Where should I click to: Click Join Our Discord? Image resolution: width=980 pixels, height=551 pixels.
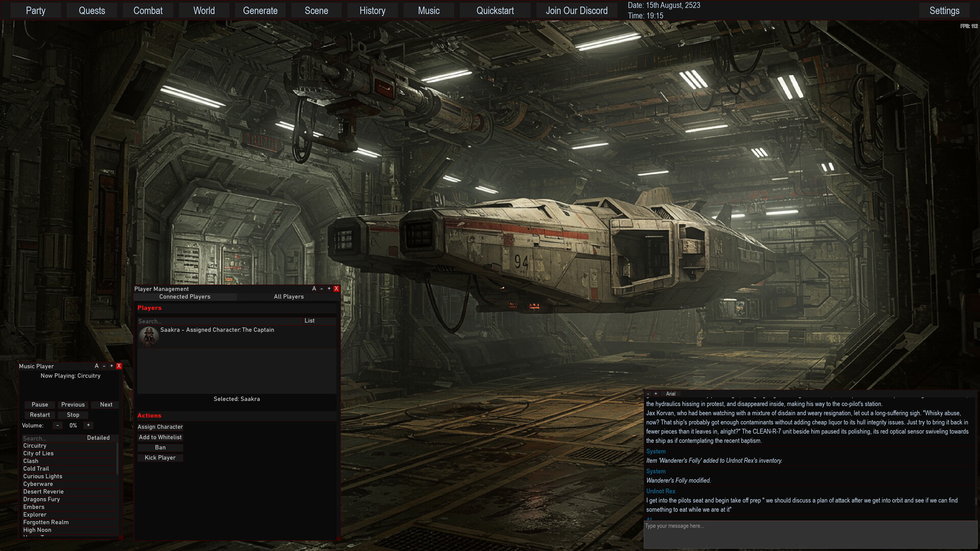576,10
